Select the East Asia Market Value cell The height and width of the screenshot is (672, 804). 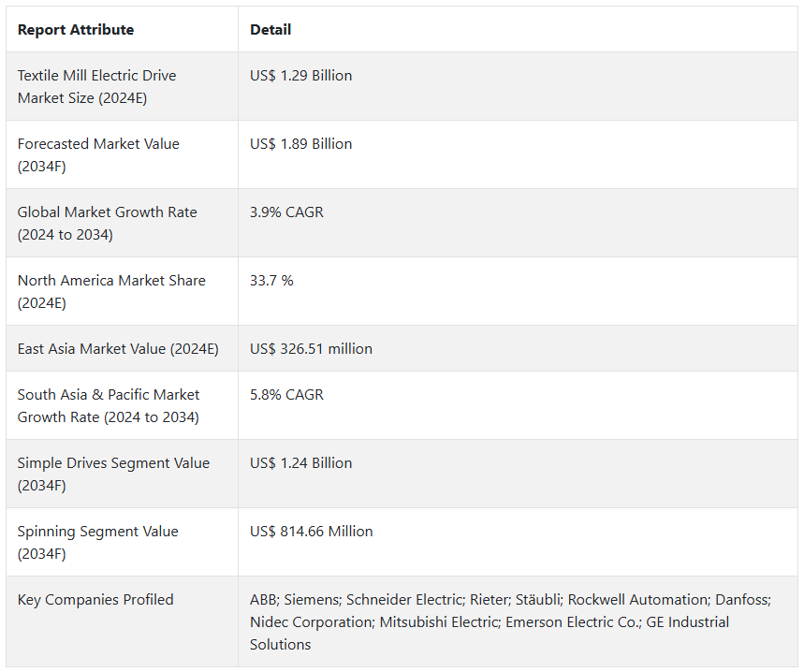pos(118,349)
